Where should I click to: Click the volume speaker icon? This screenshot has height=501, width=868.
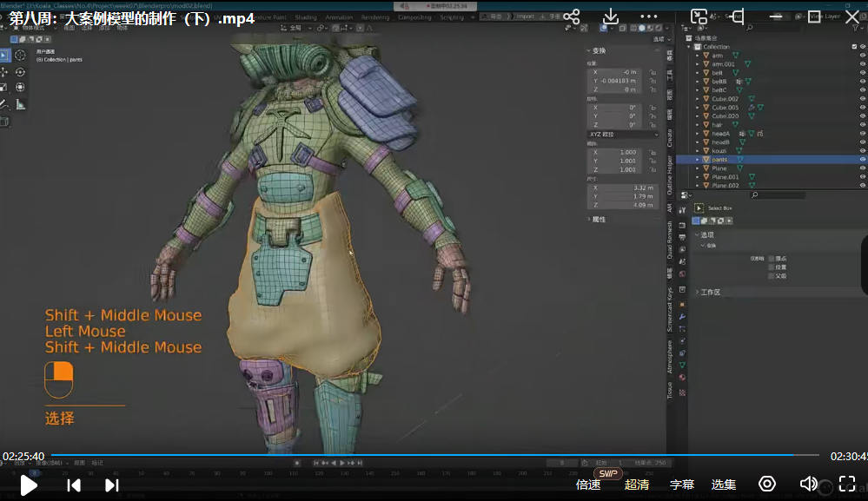808,485
